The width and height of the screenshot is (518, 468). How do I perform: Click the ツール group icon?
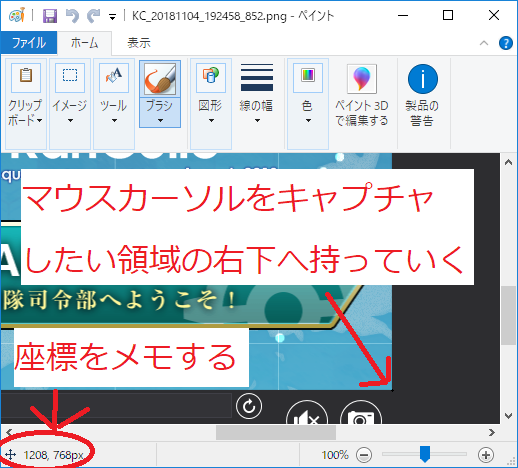coord(114,77)
